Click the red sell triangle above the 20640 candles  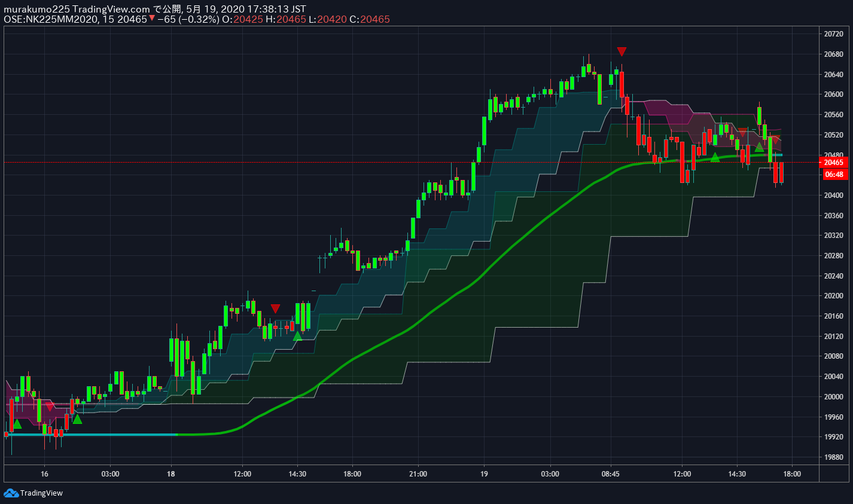(x=622, y=51)
